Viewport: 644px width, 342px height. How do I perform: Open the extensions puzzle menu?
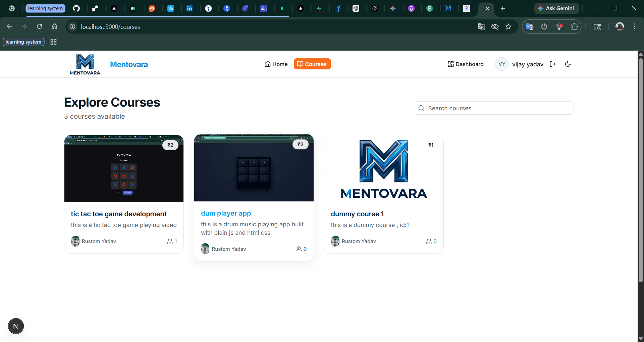[x=575, y=26]
